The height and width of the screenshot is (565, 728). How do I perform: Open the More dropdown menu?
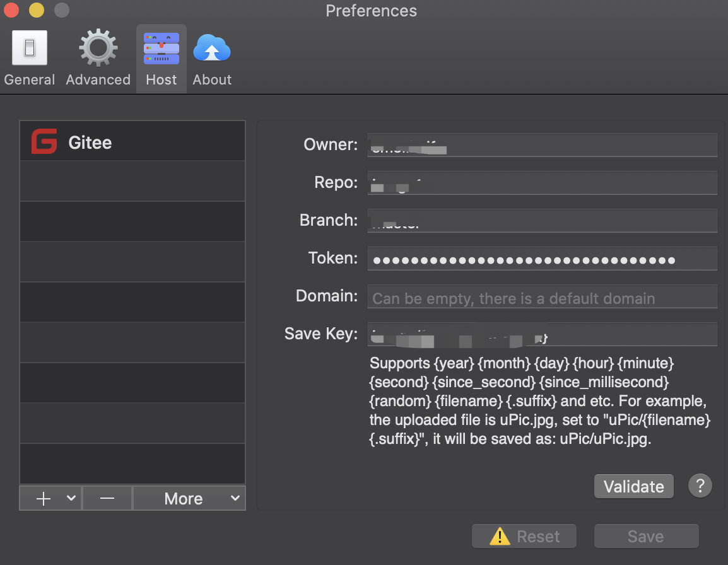coord(189,498)
